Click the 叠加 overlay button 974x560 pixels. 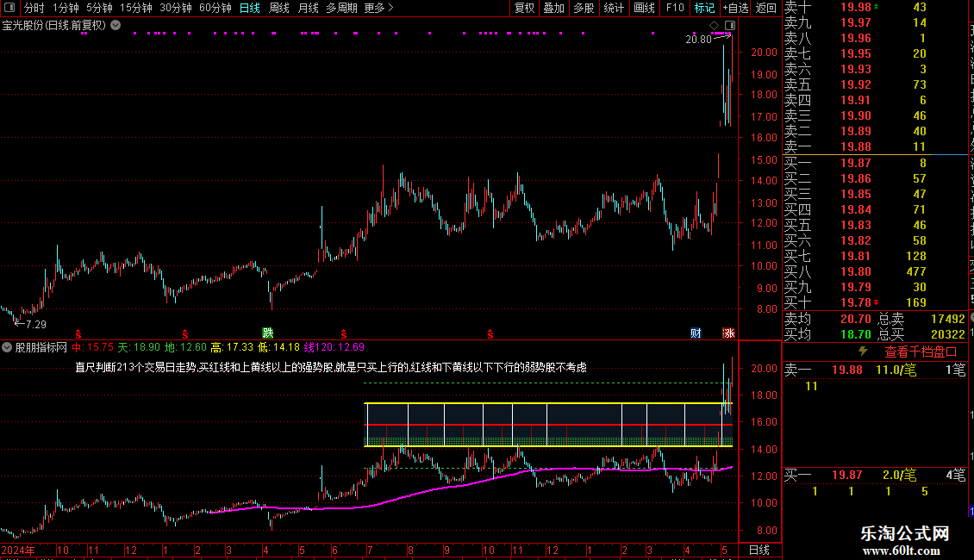[554, 8]
